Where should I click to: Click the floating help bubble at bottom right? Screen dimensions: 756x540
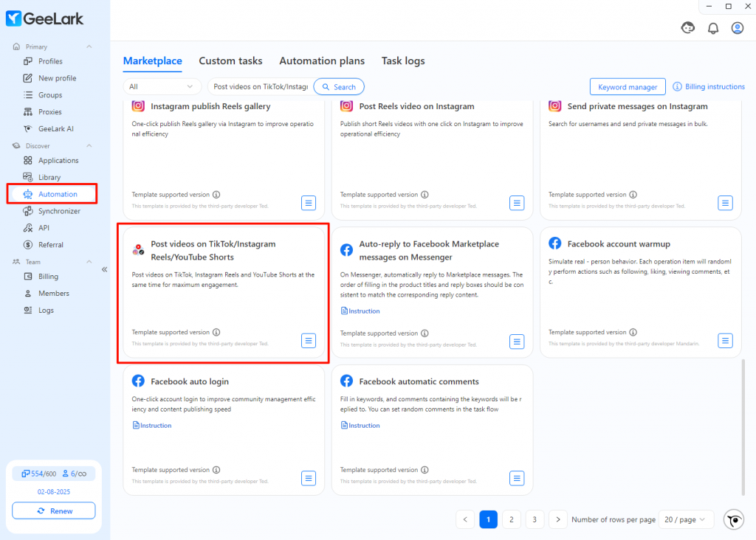coord(734,520)
